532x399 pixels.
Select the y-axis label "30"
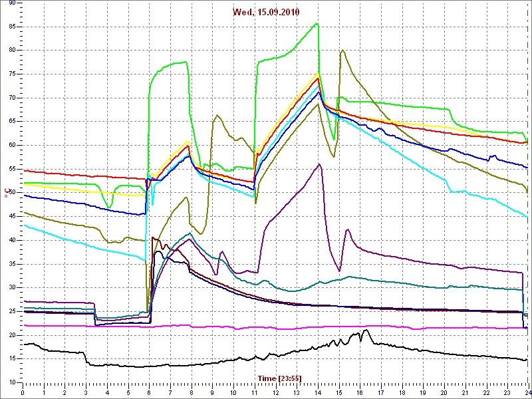pos(12,288)
